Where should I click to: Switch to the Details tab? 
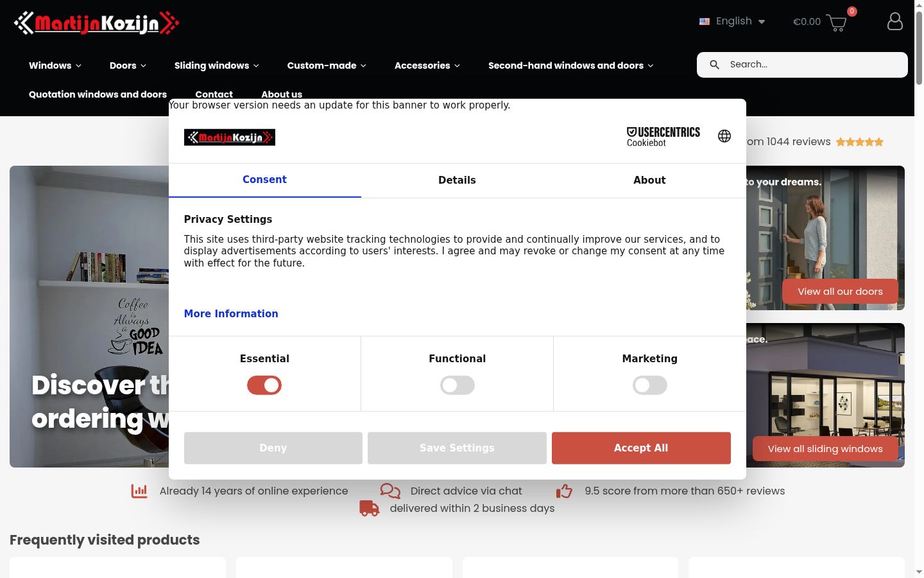click(458, 180)
